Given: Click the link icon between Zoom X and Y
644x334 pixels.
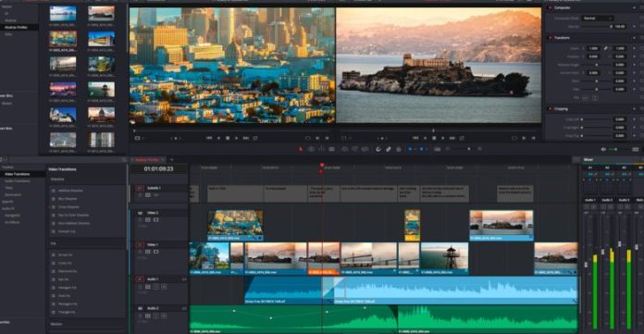Looking at the screenshot, I should tap(605, 48).
